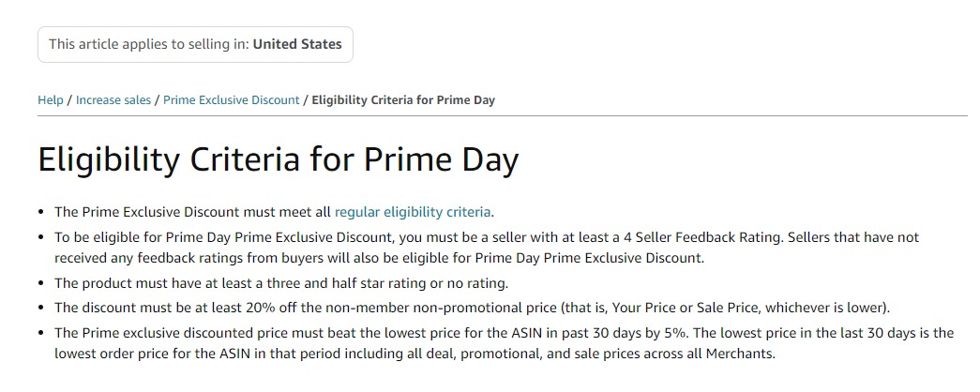Image resolution: width=980 pixels, height=392 pixels.
Task: Click the bullet dot before the star rating line
Action: tap(41, 283)
